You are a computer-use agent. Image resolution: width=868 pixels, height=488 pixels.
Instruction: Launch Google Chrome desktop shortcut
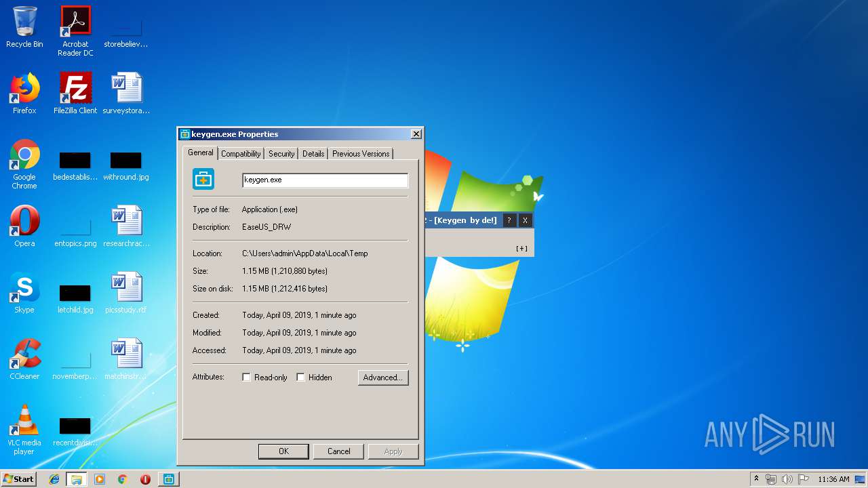(24, 164)
